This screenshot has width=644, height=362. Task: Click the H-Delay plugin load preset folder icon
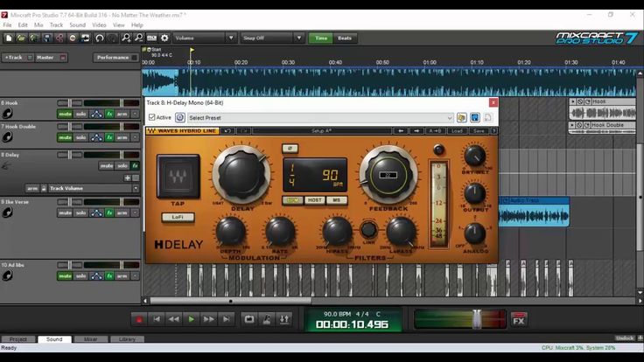[462, 118]
